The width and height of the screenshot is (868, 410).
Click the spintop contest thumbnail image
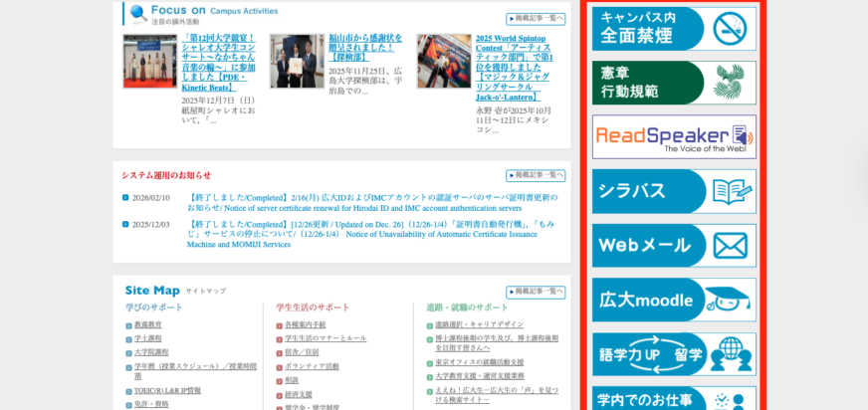coord(444,62)
